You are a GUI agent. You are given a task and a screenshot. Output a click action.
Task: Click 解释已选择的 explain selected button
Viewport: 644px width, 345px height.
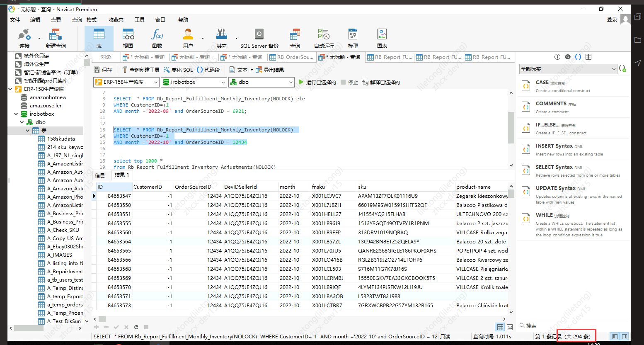[x=381, y=82]
